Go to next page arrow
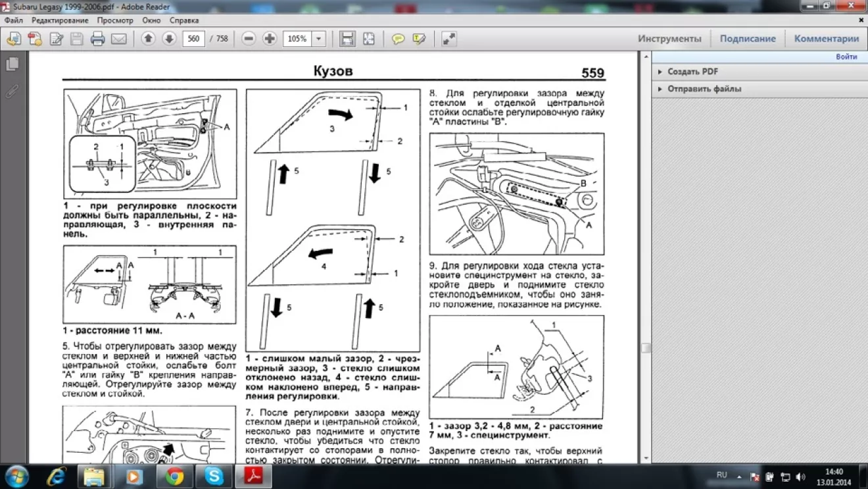The height and width of the screenshot is (489, 868). pos(169,39)
